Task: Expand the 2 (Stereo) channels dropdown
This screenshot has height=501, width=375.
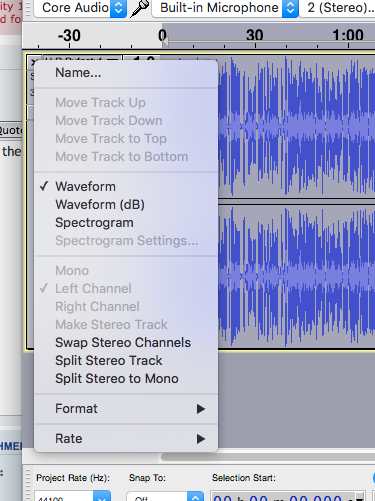Action: [x=337, y=8]
